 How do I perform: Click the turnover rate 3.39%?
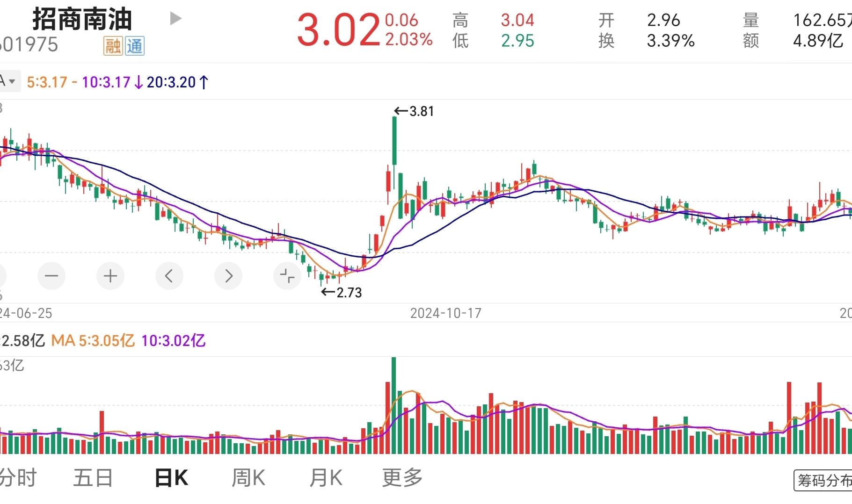click(x=671, y=41)
